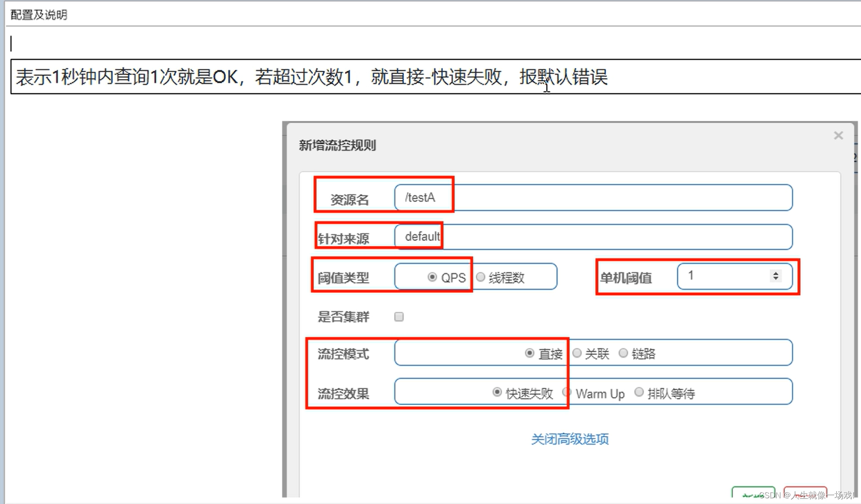Click the 针对来源 default input field

(x=593, y=237)
